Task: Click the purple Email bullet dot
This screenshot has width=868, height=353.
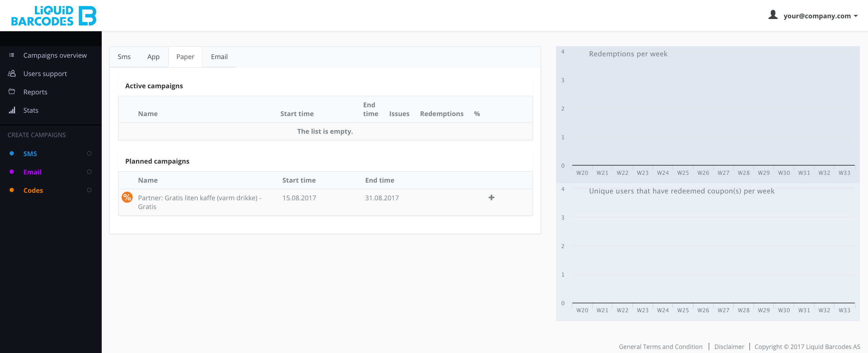Action: [12, 172]
